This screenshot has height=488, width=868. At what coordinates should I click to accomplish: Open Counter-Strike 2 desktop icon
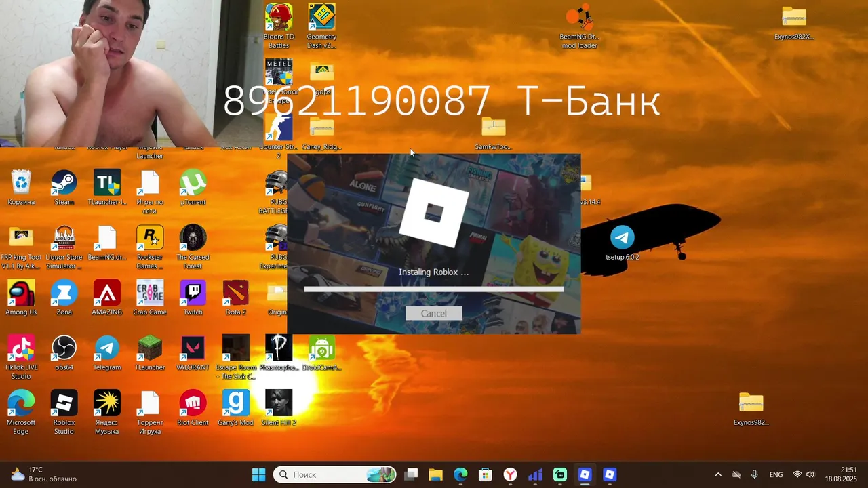[279, 136]
